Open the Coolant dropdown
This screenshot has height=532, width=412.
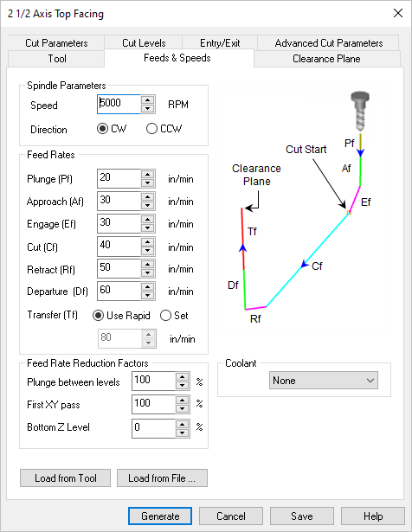tap(324, 380)
